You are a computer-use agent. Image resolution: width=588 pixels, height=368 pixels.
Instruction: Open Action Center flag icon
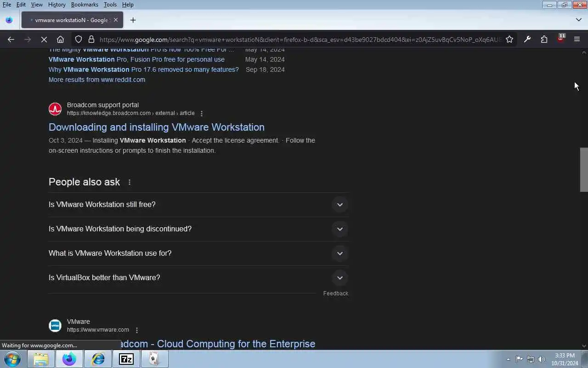519,359
